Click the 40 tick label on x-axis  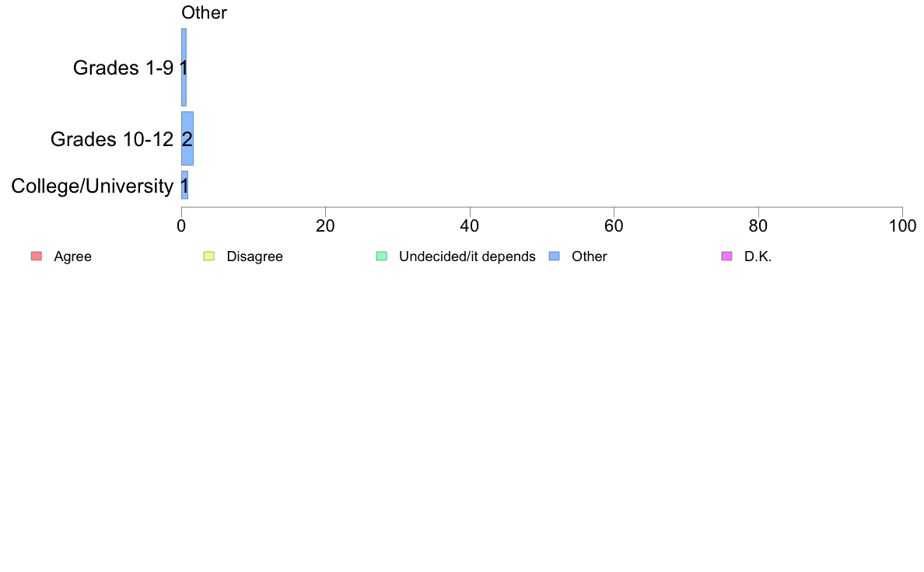[470, 226]
